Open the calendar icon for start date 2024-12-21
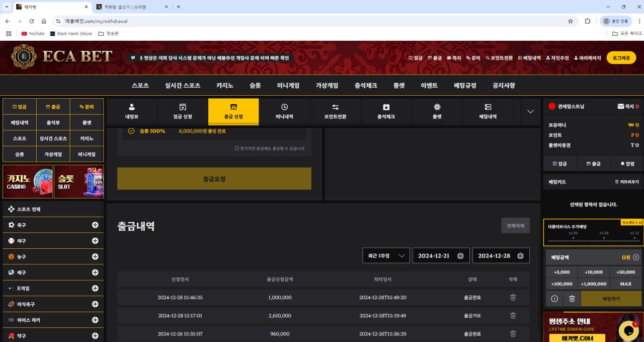Image resolution: width=644 pixels, height=342 pixels. (x=460, y=256)
